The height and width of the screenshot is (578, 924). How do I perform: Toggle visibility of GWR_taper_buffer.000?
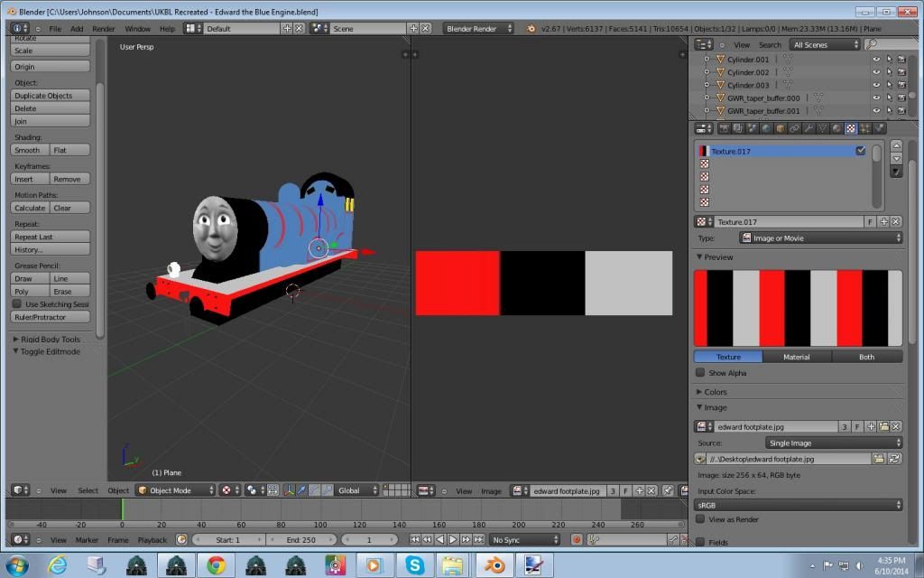pyautogui.click(x=875, y=98)
